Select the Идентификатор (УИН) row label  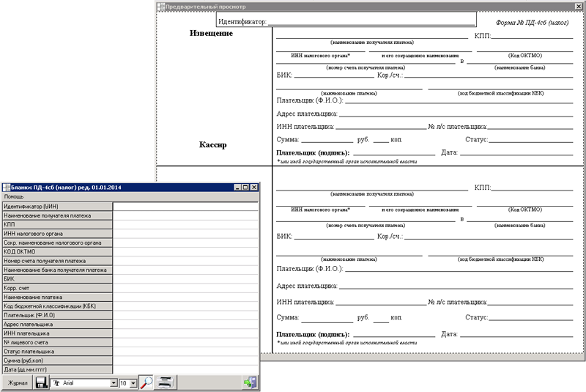pyautogui.click(x=57, y=207)
